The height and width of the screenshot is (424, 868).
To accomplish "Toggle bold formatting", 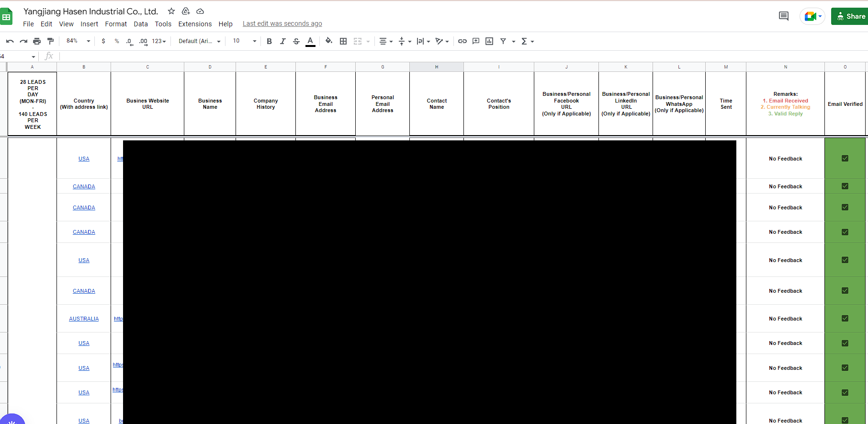I will [269, 41].
